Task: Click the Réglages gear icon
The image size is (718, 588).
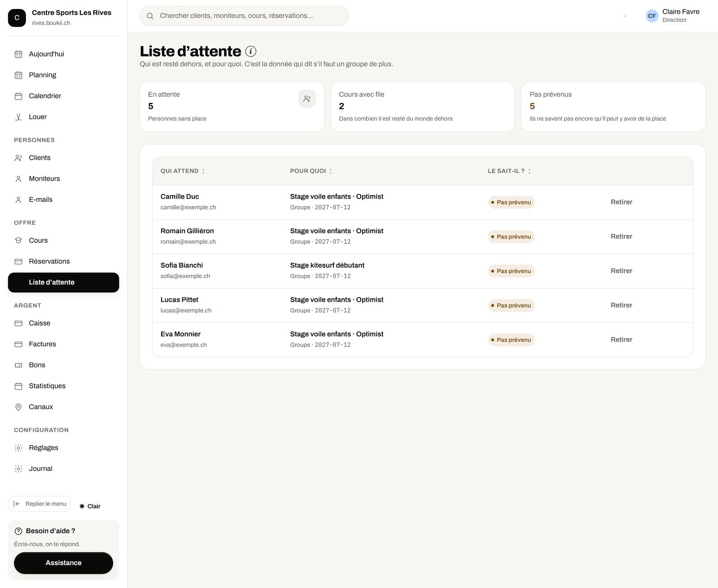Action: pos(18,448)
